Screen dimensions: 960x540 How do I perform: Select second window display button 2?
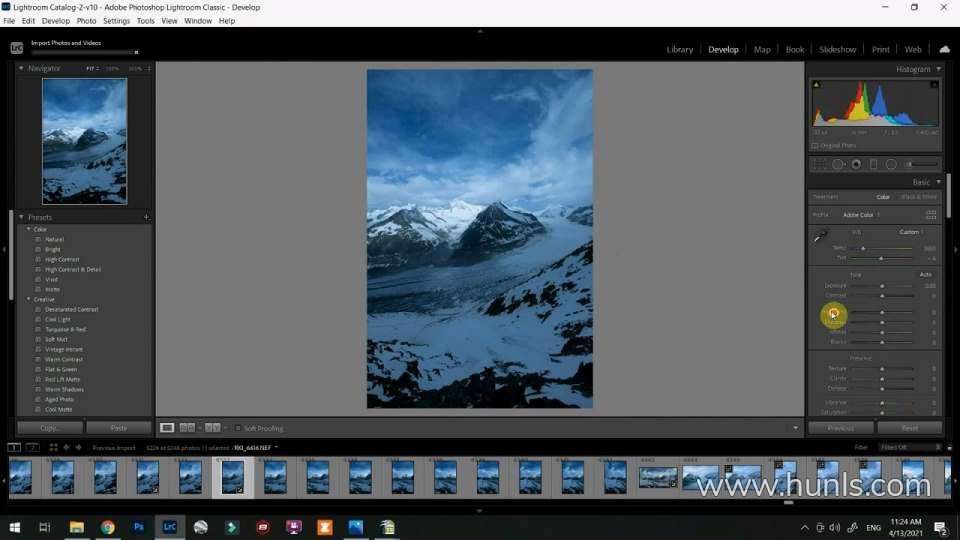coord(32,448)
